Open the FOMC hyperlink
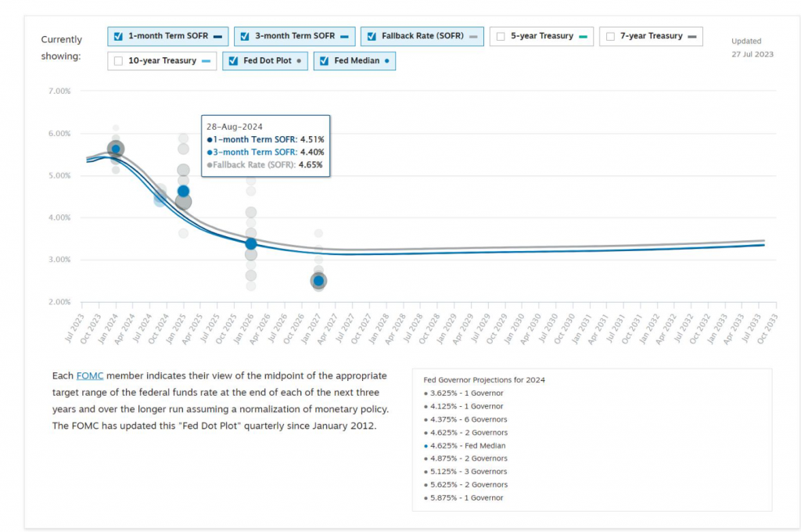 [x=89, y=376]
